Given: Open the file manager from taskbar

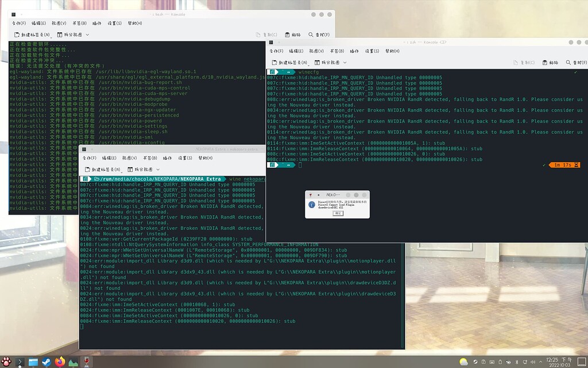Looking at the screenshot, I should (33, 362).
